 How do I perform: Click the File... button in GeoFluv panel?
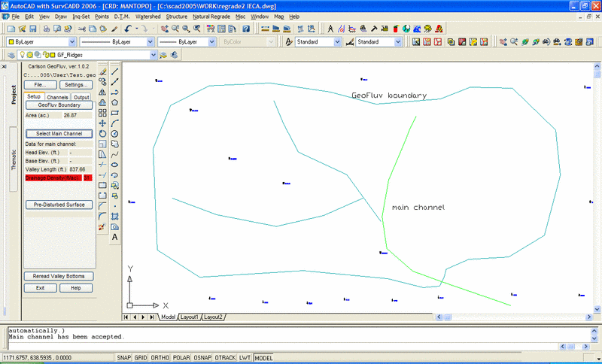tap(41, 85)
